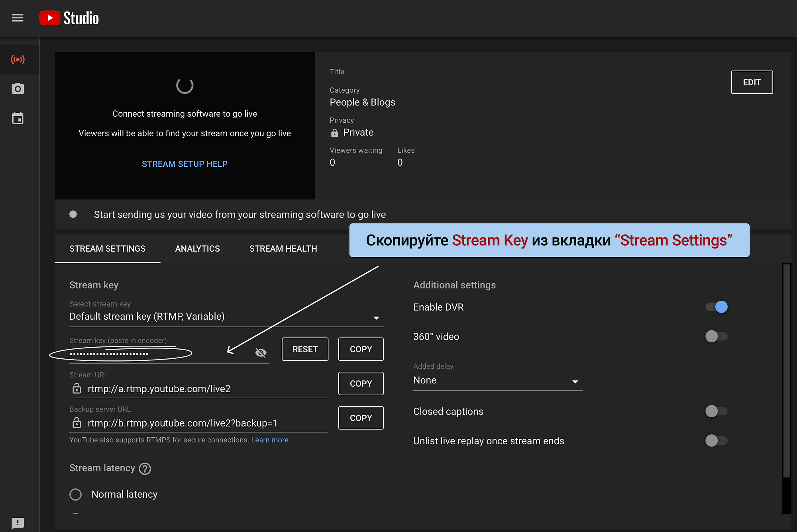The width and height of the screenshot is (797, 532).
Task: Click the 'Private' privacy value
Action: click(x=358, y=133)
